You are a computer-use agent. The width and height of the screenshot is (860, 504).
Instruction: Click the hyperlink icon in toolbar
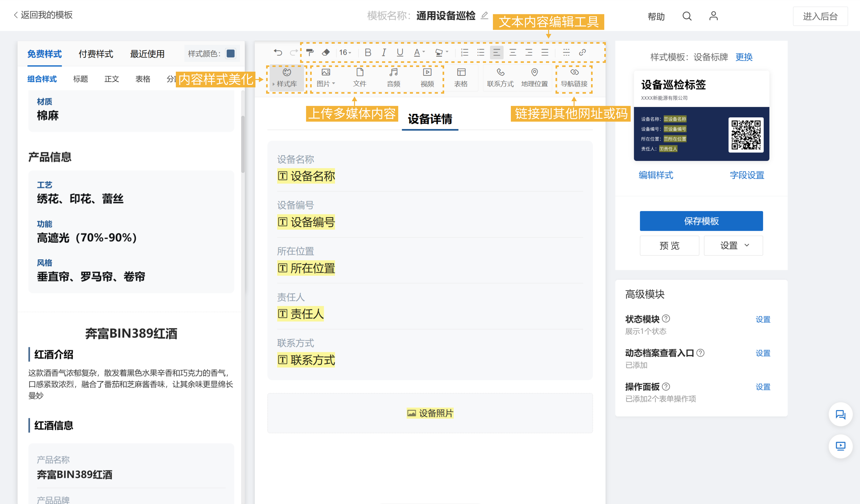582,52
